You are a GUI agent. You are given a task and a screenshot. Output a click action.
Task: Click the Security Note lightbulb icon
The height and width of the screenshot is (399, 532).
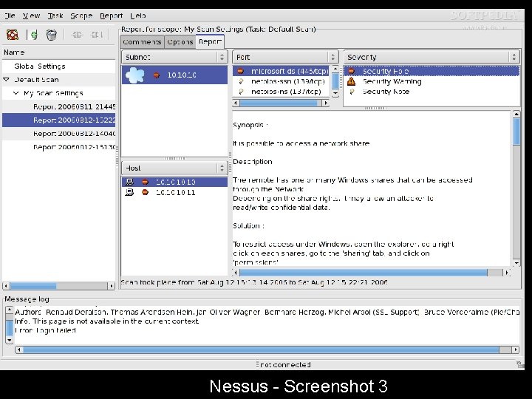coord(352,92)
